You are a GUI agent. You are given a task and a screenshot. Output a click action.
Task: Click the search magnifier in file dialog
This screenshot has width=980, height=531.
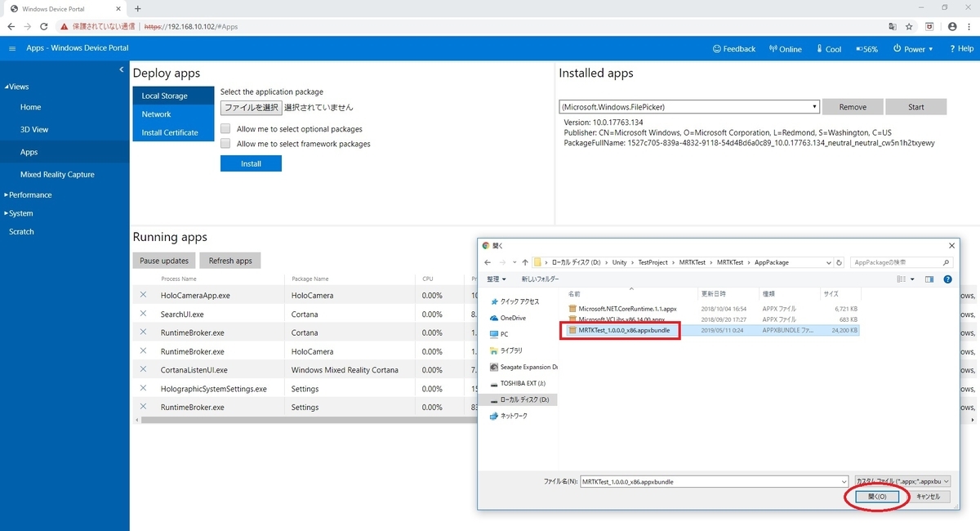click(947, 262)
